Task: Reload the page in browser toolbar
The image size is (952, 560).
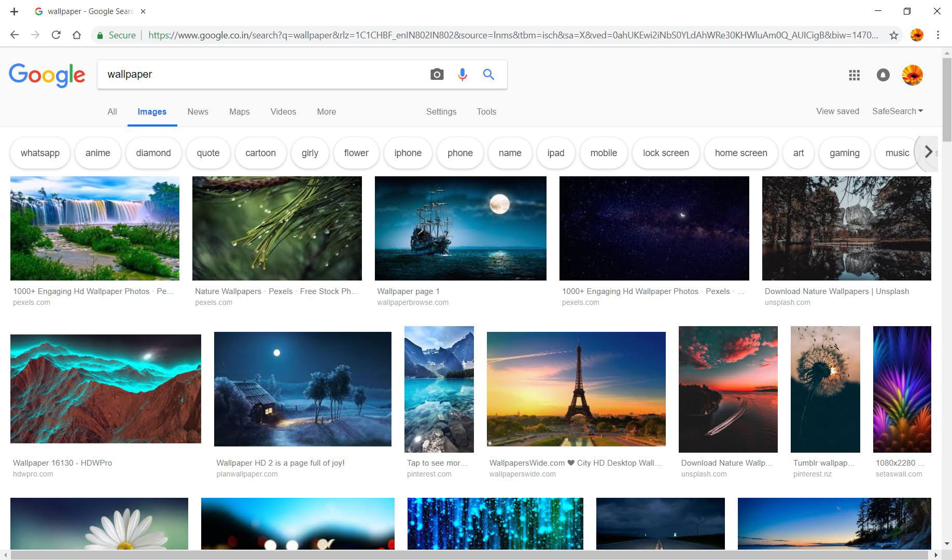Action: click(56, 35)
